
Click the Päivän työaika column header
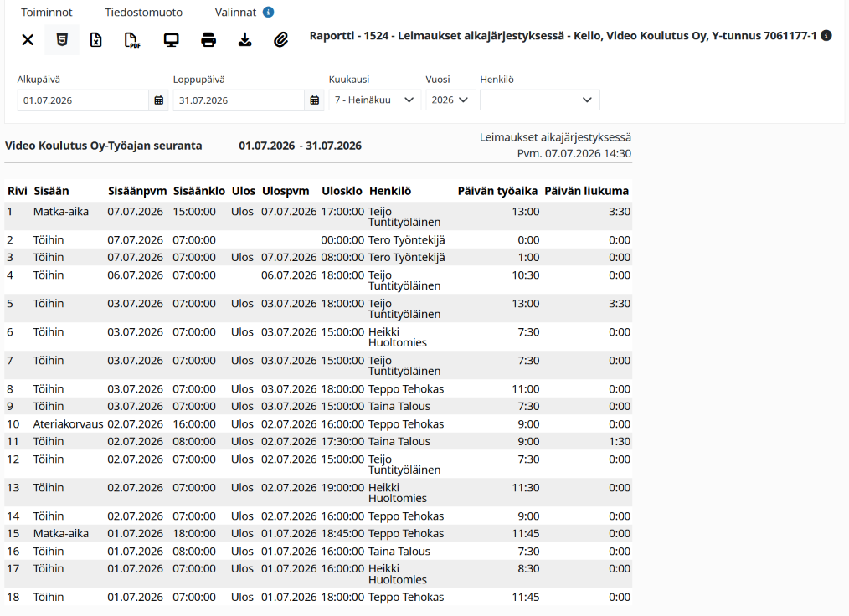pyautogui.click(x=497, y=191)
